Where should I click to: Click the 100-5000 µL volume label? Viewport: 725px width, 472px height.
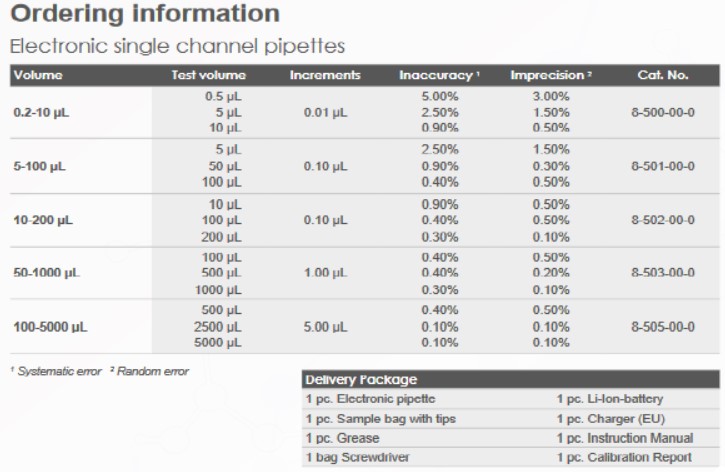pos(50,327)
